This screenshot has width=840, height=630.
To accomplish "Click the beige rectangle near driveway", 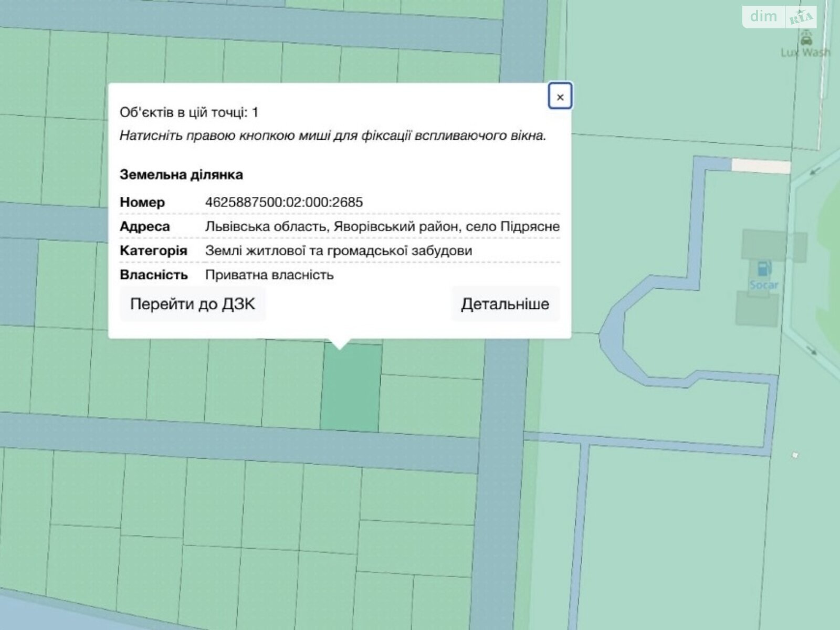I will click(761, 166).
